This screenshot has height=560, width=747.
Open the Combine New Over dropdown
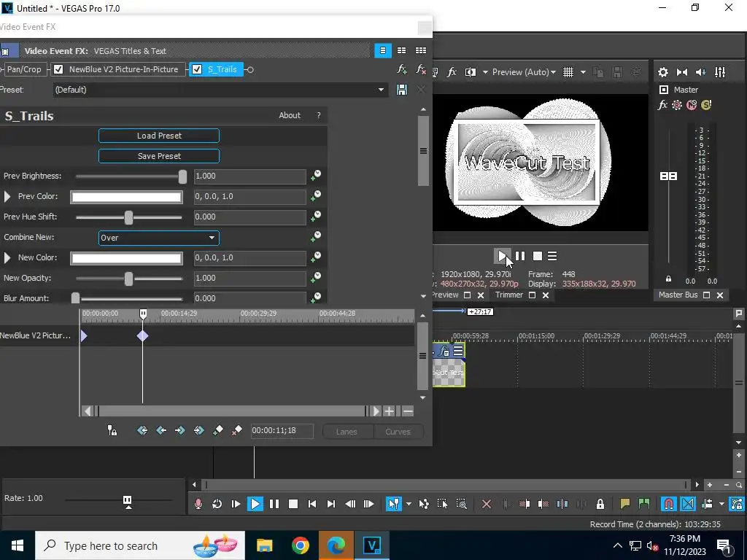tap(158, 238)
